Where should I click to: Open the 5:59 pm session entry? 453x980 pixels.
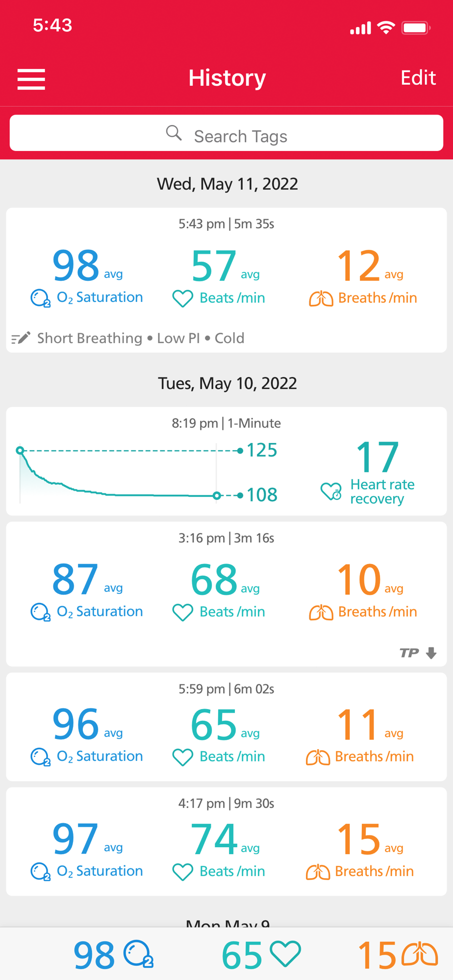226,726
